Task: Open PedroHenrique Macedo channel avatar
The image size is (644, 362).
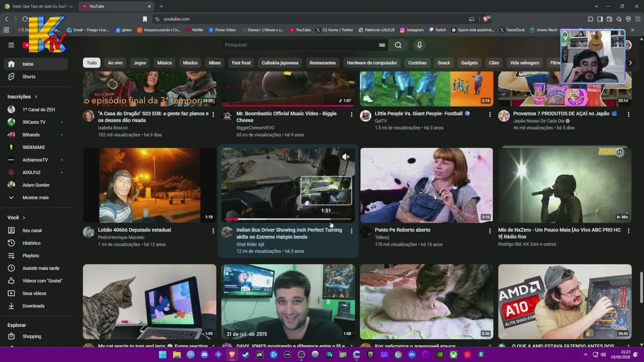Action: pos(89,232)
